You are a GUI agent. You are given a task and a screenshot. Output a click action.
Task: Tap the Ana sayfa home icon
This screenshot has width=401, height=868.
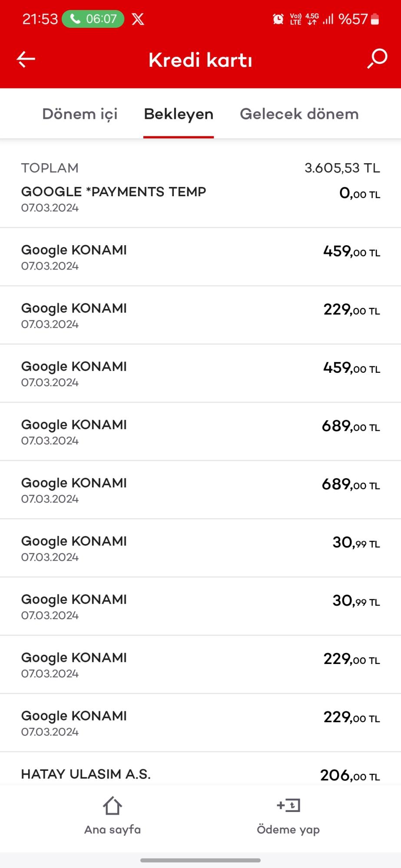(113, 806)
